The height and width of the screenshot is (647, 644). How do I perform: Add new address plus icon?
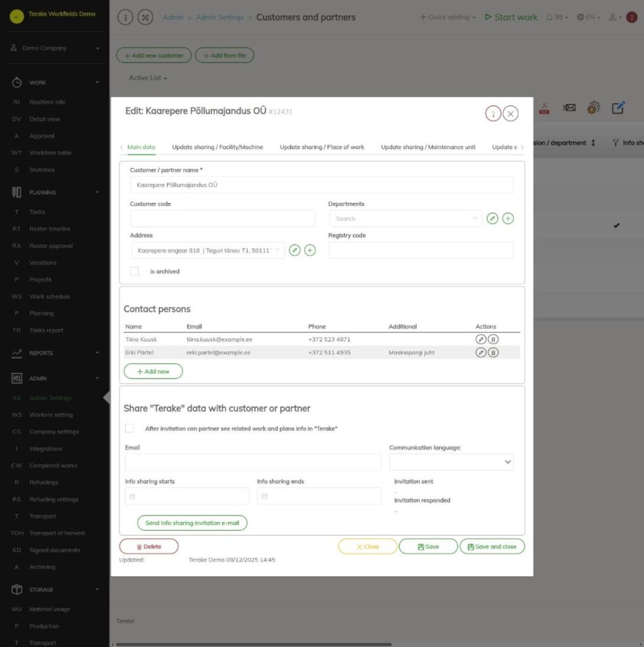click(x=310, y=250)
